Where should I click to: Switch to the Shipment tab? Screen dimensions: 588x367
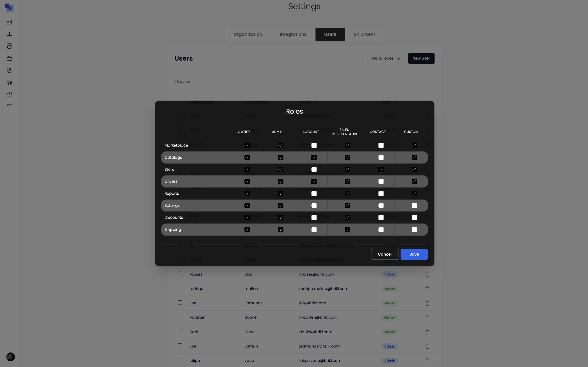364,34
